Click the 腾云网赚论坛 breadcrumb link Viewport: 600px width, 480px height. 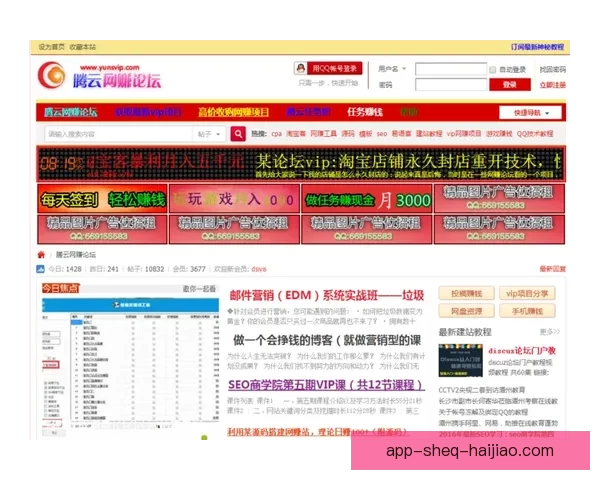pyautogui.click(x=76, y=255)
